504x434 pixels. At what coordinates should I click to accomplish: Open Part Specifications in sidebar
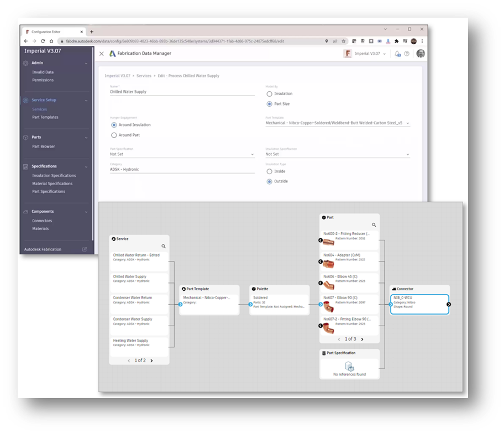pyautogui.click(x=49, y=192)
